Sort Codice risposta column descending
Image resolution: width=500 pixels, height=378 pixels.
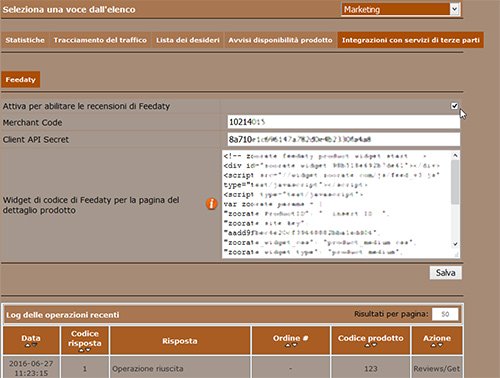click(88, 350)
